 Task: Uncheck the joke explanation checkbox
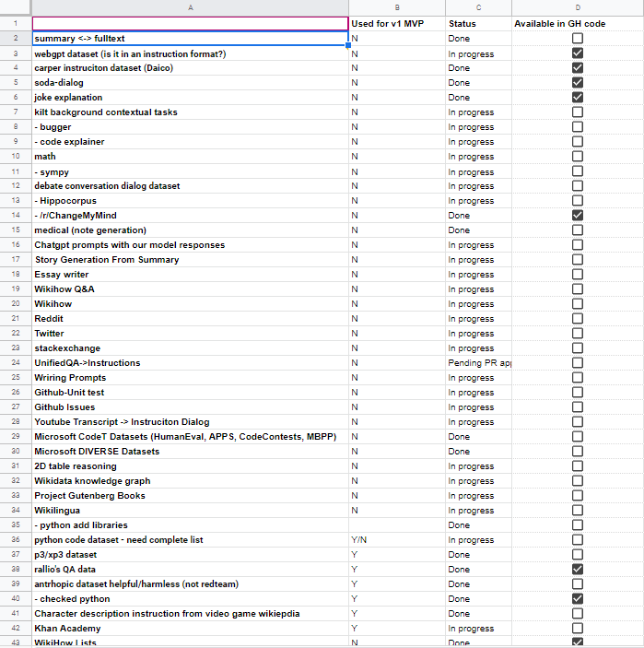tap(577, 98)
